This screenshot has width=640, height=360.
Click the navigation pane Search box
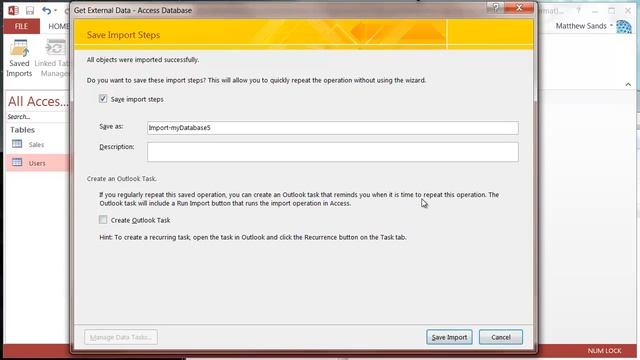[x=38, y=117]
